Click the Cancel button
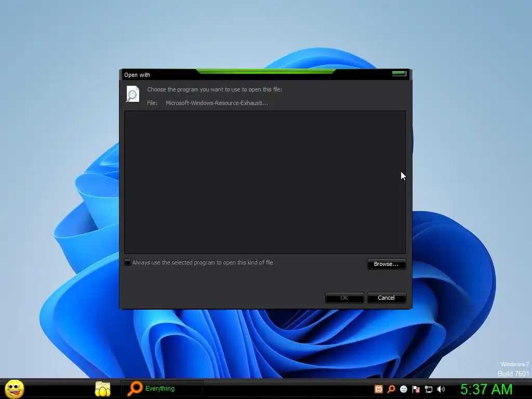This screenshot has height=399, width=532. click(x=387, y=298)
